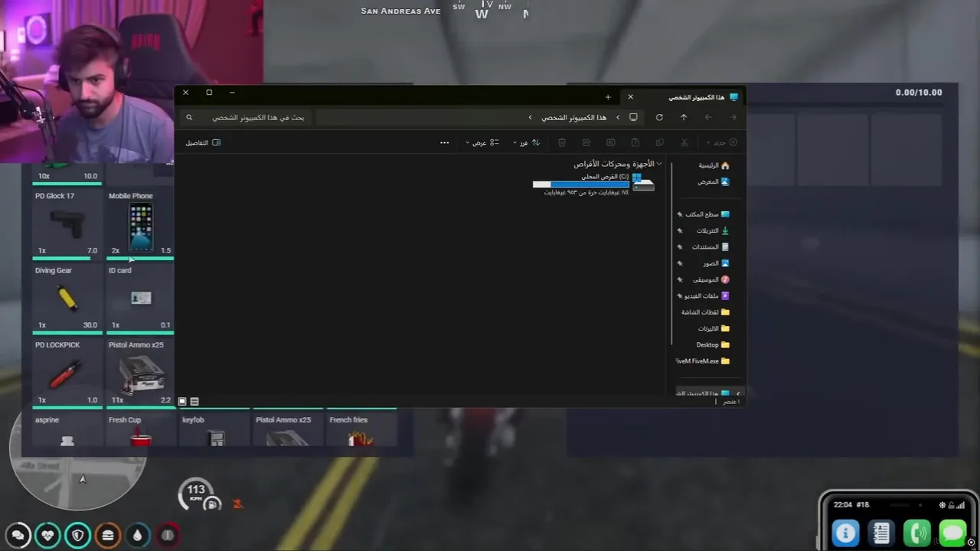Select Pistol Ammo x25 item beside lockpick

[x=141, y=373]
